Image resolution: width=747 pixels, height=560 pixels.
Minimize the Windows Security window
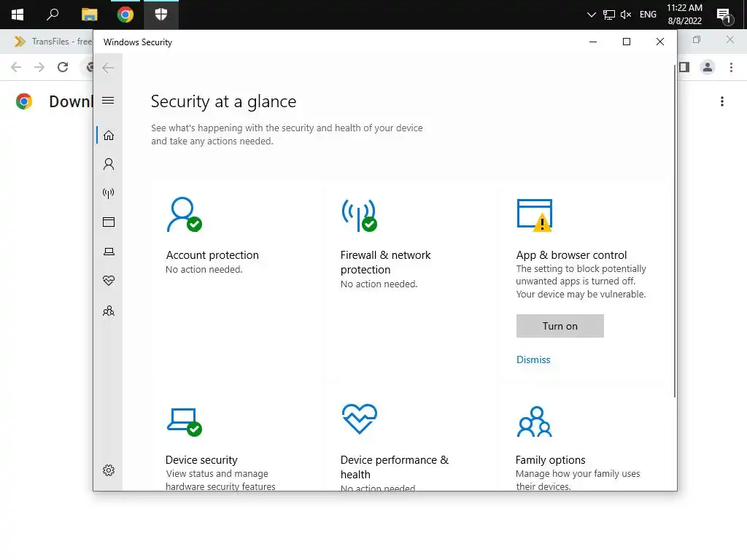[x=593, y=42]
